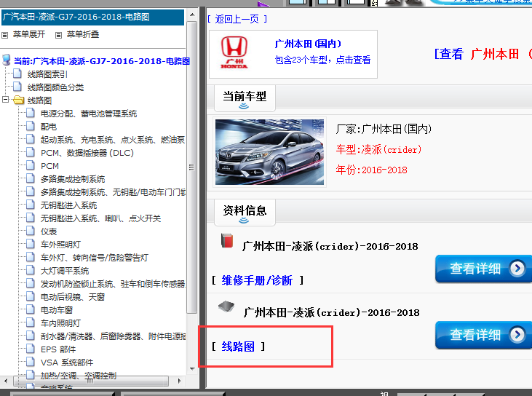Viewport: 532px width, 396px height.
Task: Open the standalone PCM tree item
Action: click(49, 166)
